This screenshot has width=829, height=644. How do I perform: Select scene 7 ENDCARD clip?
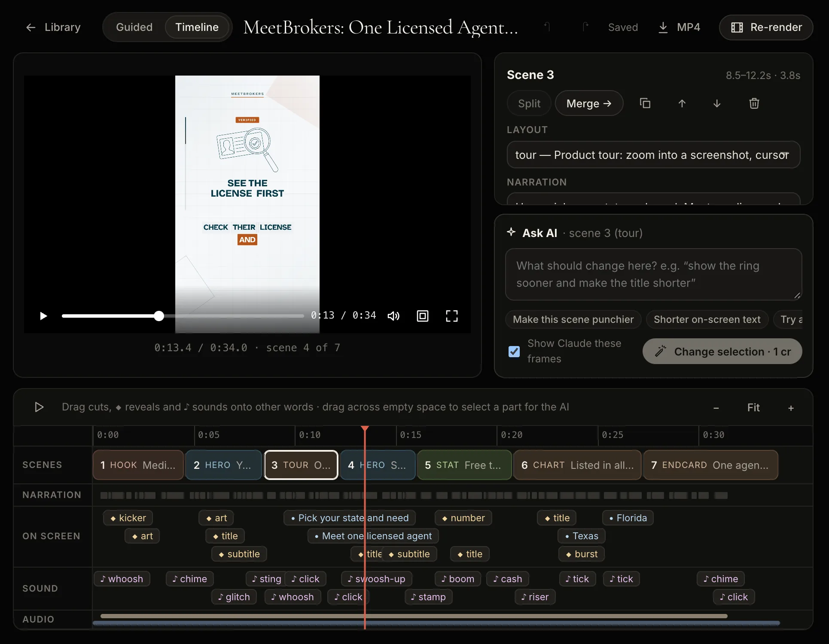[710, 465]
